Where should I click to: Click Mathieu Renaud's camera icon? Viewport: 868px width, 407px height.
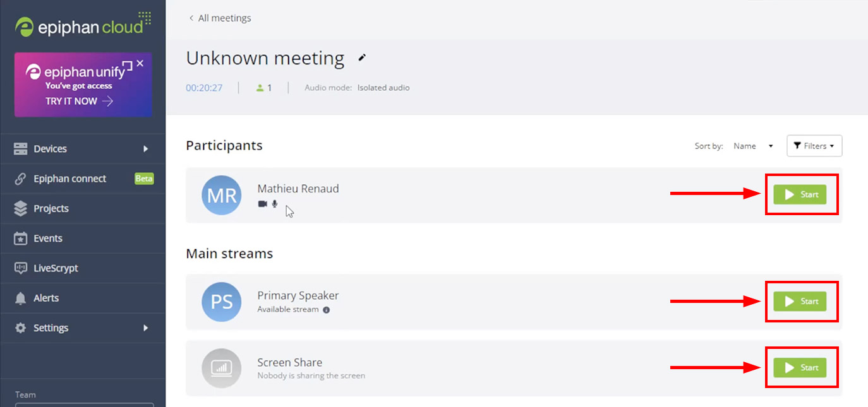click(x=262, y=204)
